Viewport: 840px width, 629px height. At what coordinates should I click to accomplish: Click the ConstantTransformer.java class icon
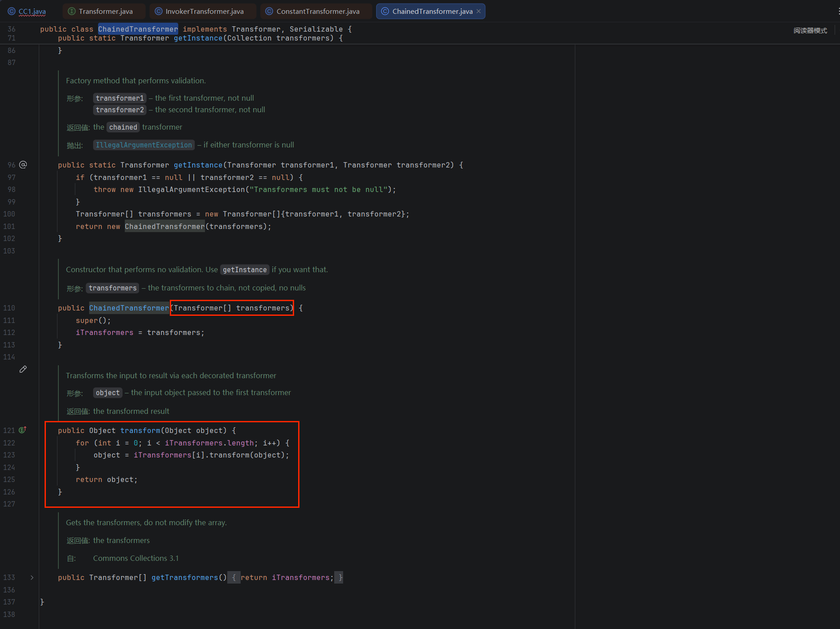click(269, 11)
